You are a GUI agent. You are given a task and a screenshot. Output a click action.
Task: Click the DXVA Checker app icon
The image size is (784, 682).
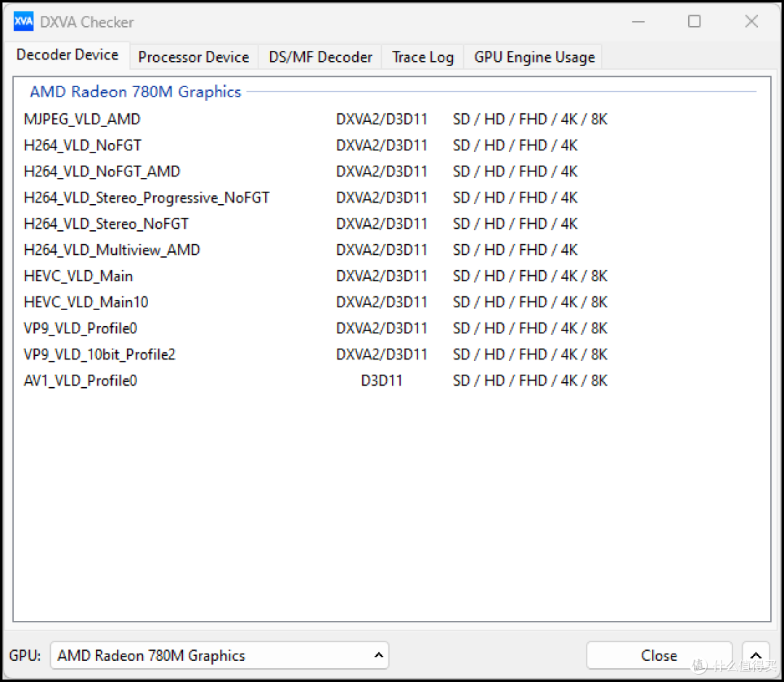[x=23, y=22]
